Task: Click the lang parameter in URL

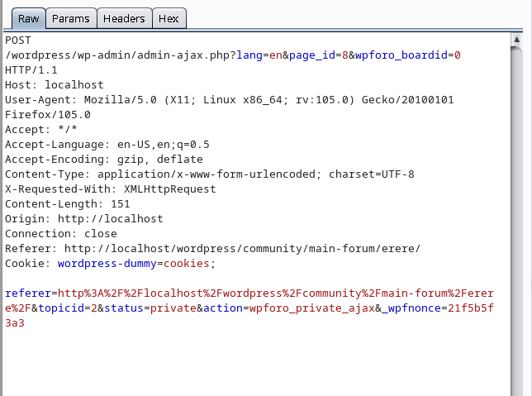Action: [249, 55]
